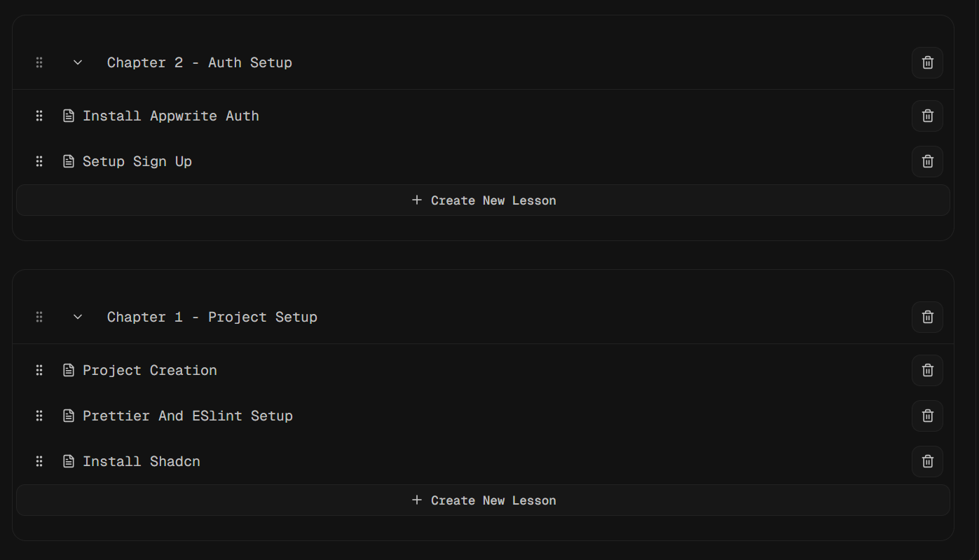
Task: Click the Install Appwrite Auth document icon
Action: (69, 116)
